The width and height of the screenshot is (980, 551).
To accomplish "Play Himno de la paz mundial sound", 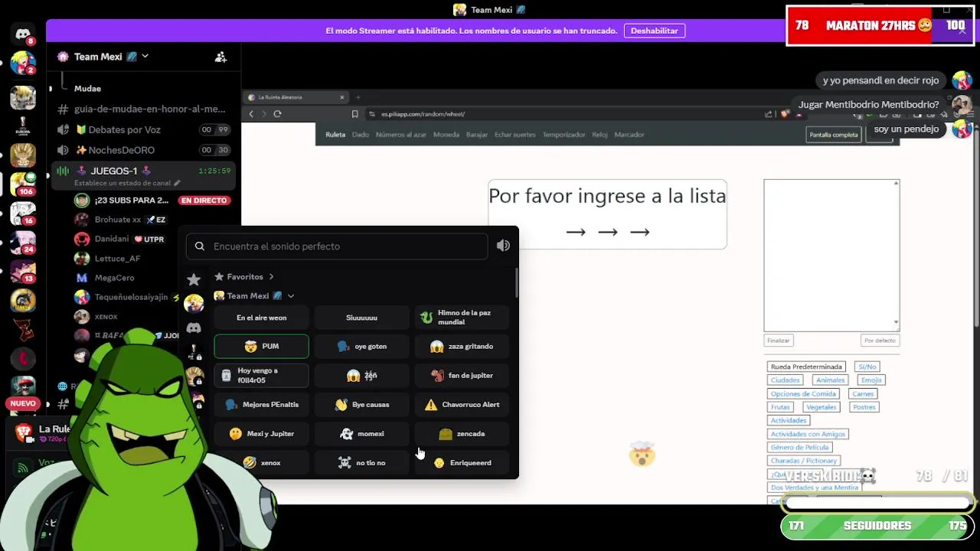I will click(462, 318).
